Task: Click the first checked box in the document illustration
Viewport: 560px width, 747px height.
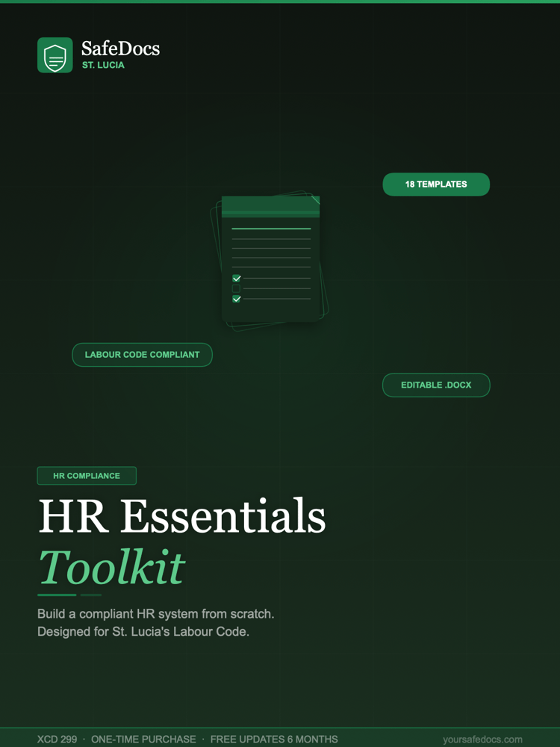Action: 236,278
